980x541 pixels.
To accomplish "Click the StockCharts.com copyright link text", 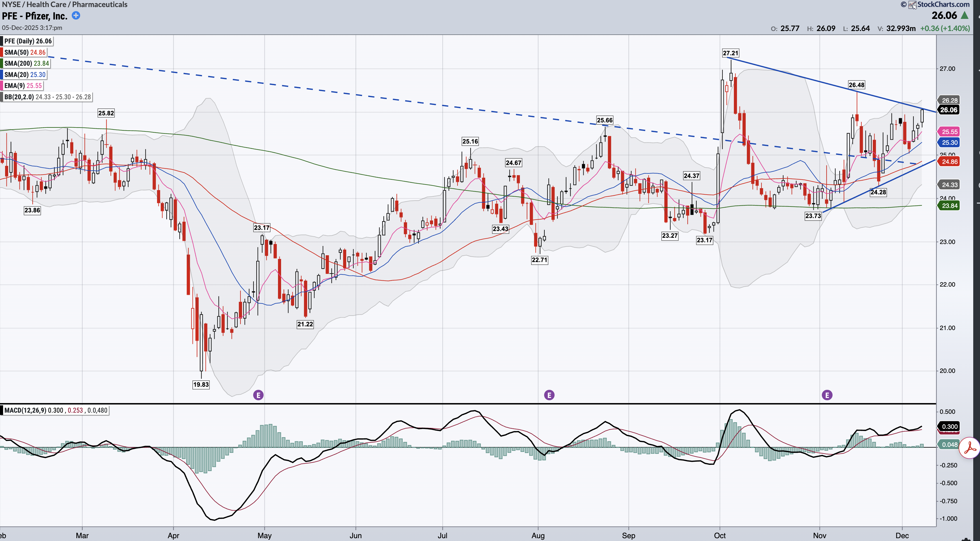I will click(943, 5).
